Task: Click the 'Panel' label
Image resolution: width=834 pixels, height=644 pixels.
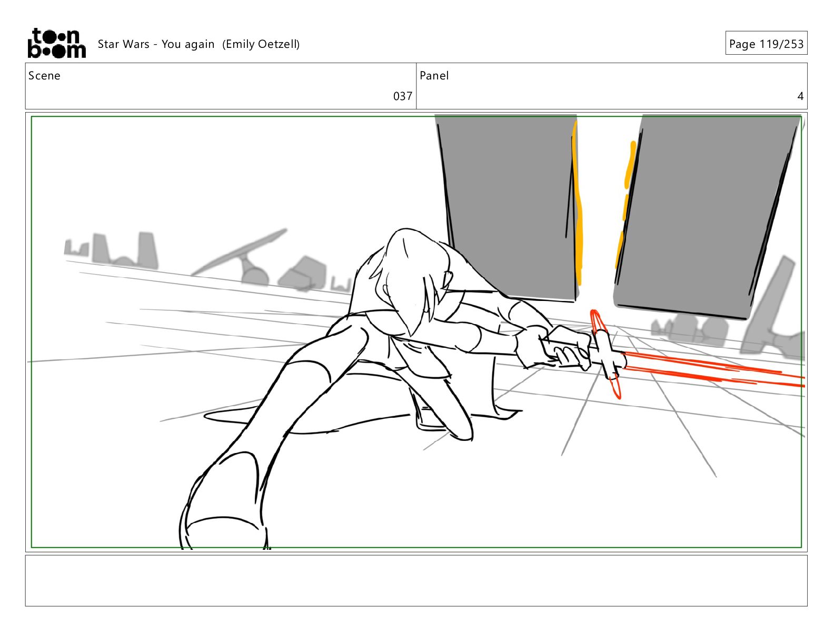Action: pos(434,76)
